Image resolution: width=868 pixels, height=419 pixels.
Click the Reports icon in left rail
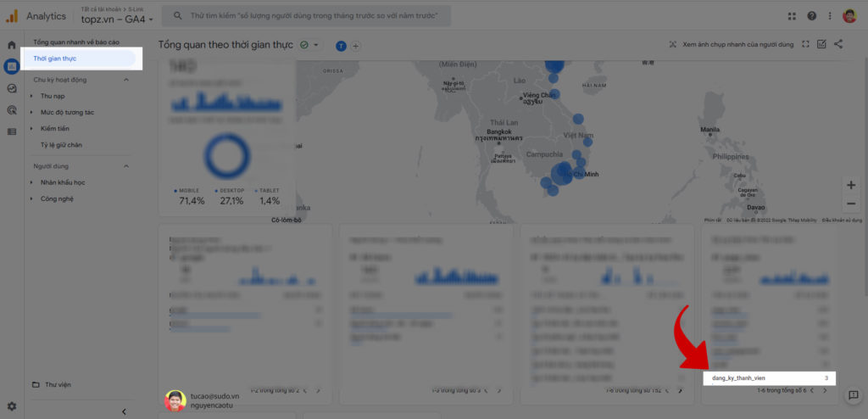pos(12,66)
